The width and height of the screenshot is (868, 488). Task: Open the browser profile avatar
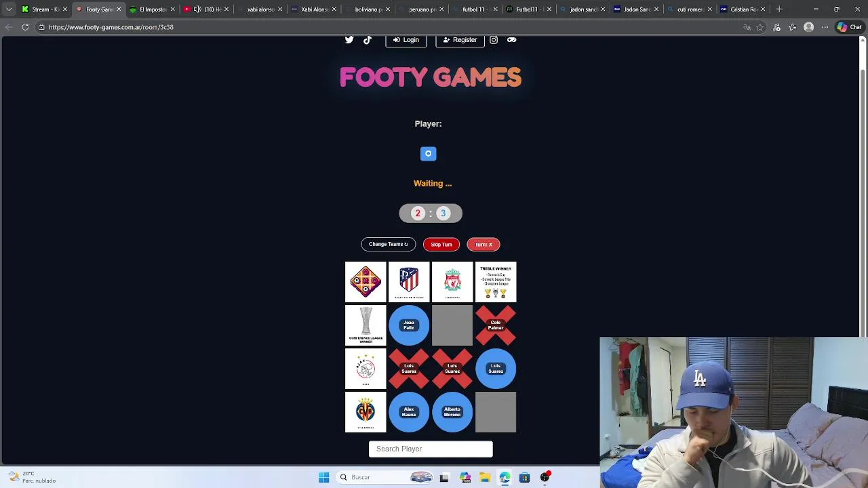click(x=808, y=27)
